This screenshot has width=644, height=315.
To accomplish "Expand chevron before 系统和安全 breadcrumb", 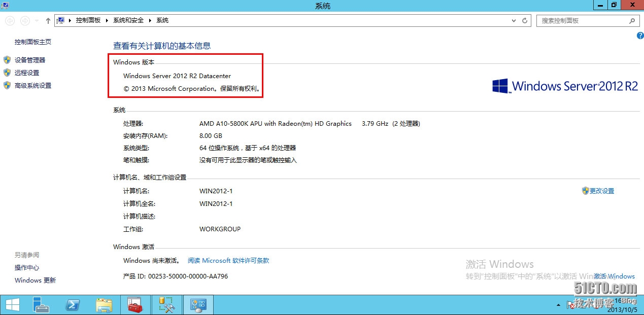I will coord(107,20).
